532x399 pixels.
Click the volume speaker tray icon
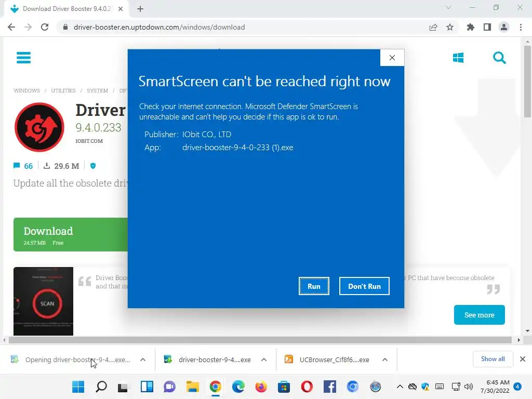(x=469, y=387)
